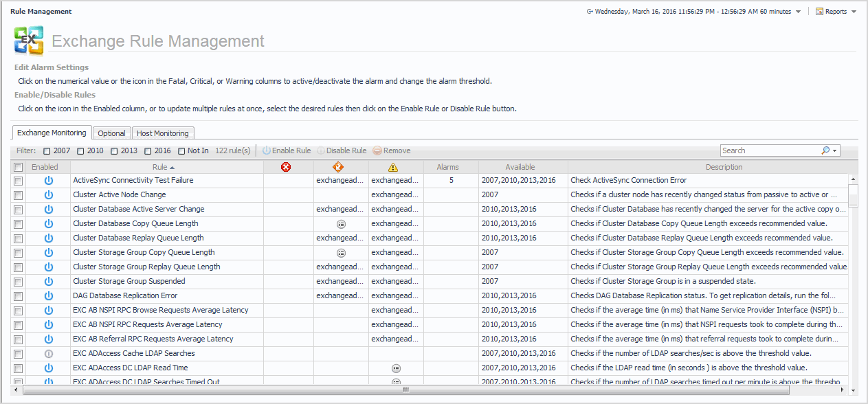Screen dimensions: 868x404
Task: Toggle enabled icon for EXC ADAccess DC LDAP Read Time
Action: [x=48, y=368]
